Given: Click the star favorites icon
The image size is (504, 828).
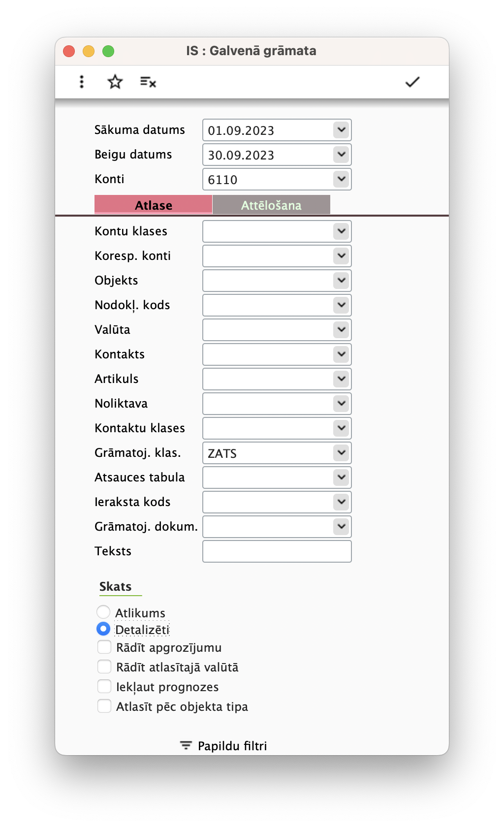Looking at the screenshot, I should (115, 82).
